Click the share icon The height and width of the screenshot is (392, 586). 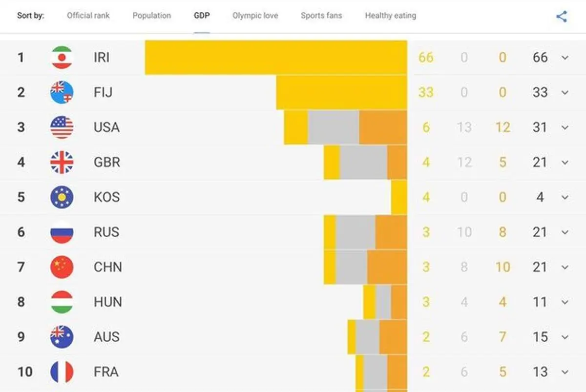point(562,16)
